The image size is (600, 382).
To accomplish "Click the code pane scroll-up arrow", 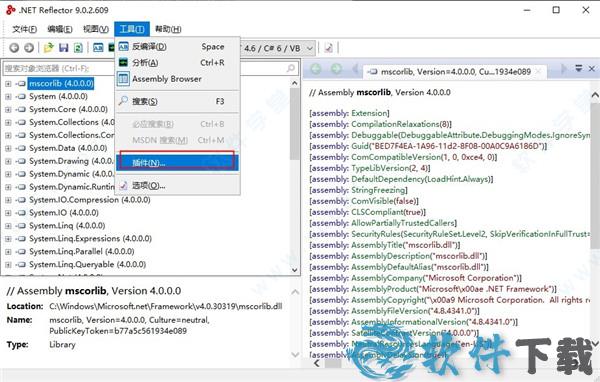I will (595, 95).
